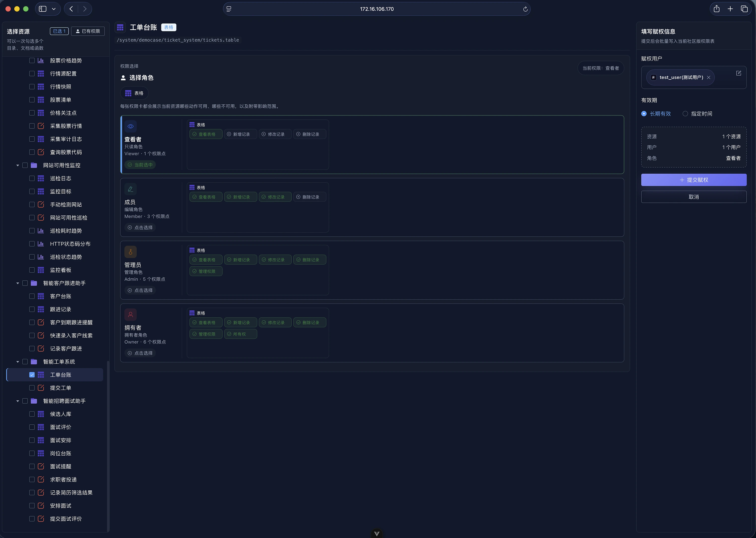Select the 表格 resource type tab
The image size is (756, 538).
click(x=134, y=93)
